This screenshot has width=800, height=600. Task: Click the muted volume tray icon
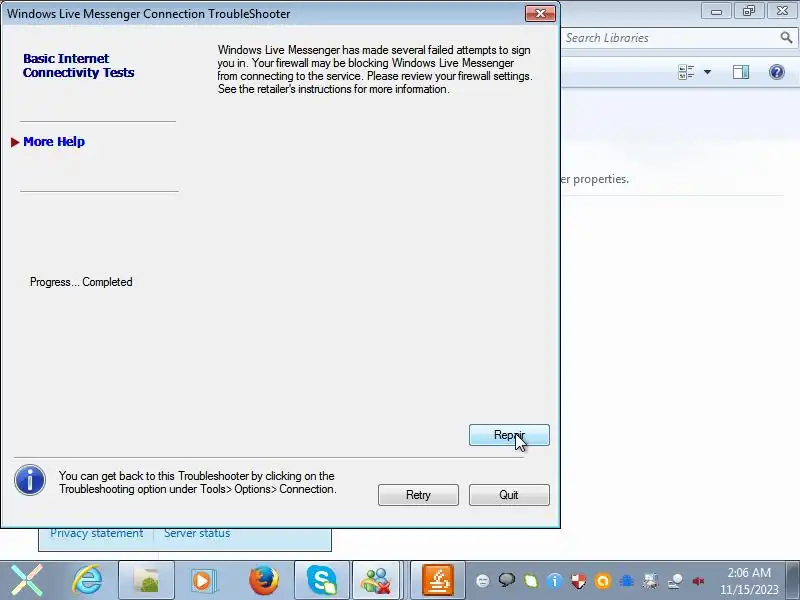coord(698,581)
